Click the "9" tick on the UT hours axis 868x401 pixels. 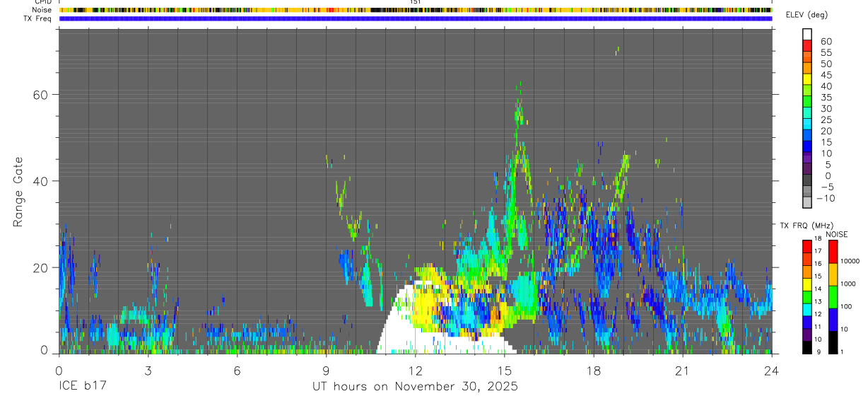tap(326, 371)
